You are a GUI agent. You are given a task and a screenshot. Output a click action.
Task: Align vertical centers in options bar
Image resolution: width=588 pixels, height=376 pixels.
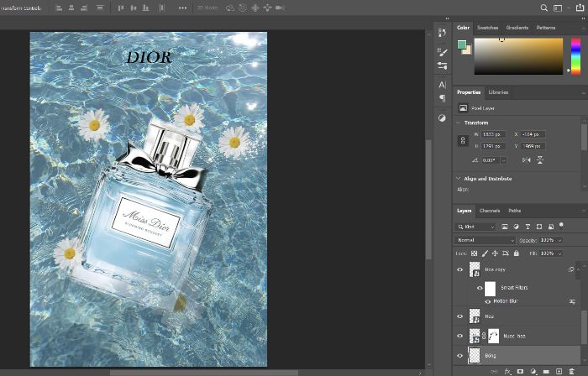pyautogui.click(x=133, y=8)
